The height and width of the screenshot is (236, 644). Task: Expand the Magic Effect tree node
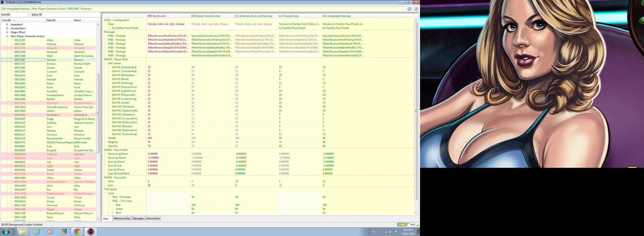(x=7, y=32)
